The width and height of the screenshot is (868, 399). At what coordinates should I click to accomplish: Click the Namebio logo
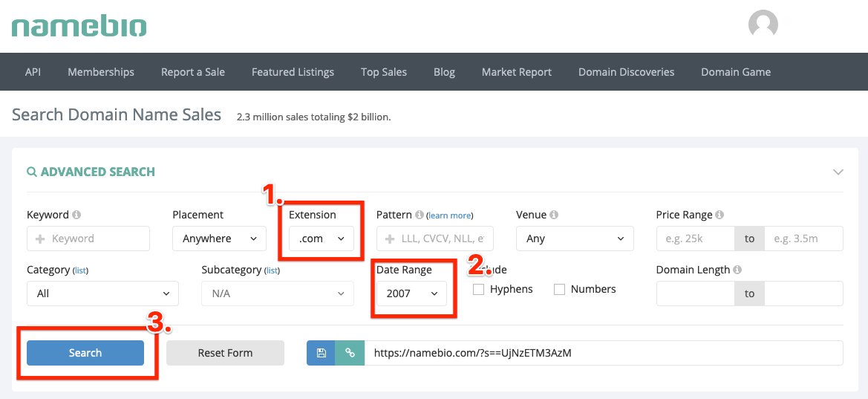pos(79,26)
